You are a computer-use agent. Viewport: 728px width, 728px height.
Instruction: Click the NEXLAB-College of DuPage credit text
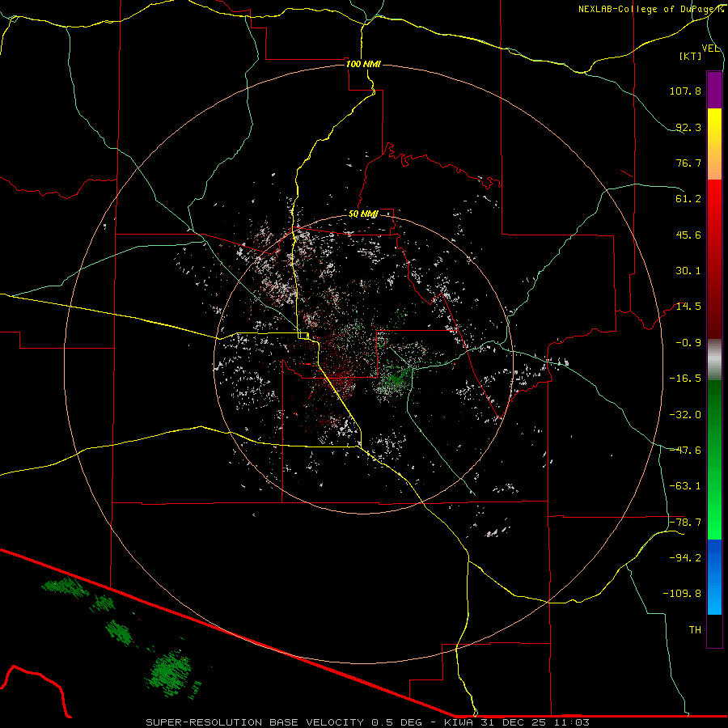[x=650, y=9]
